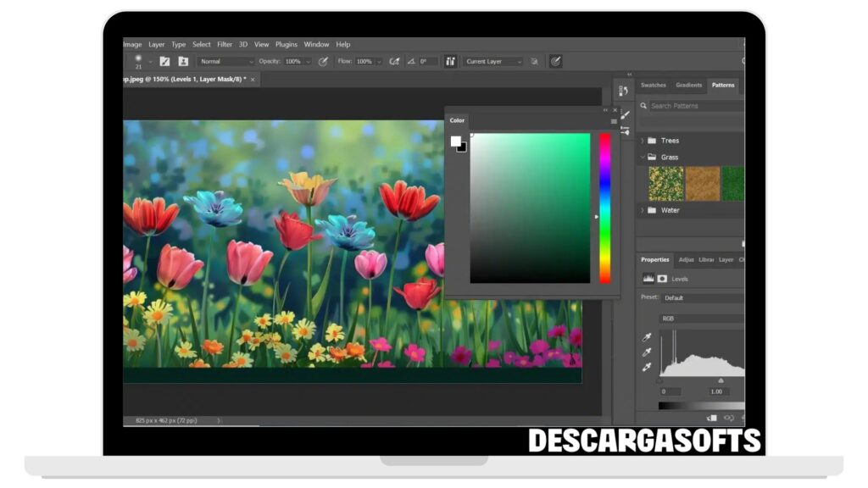Open the Layer menu
The height and width of the screenshot is (488, 868).
157,44
